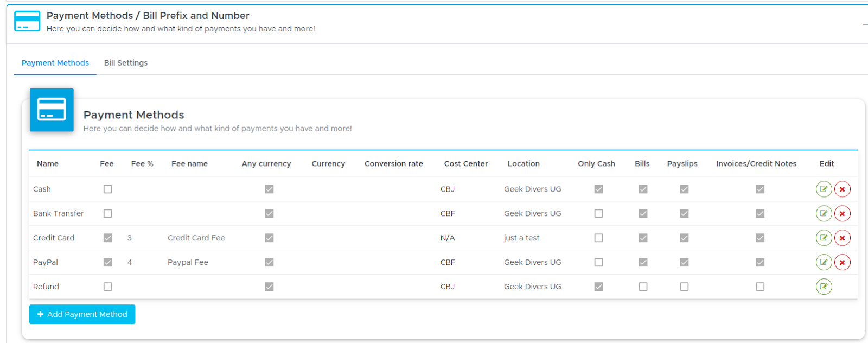868x343 pixels.
Task: Delete the Cash payment method
Action: click(x=842, y=189)
